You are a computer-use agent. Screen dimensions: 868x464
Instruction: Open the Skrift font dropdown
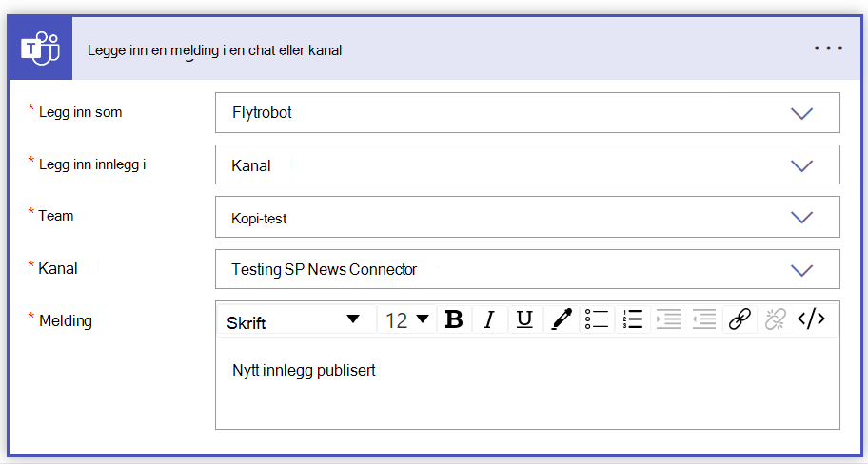(x=297, y=319)
